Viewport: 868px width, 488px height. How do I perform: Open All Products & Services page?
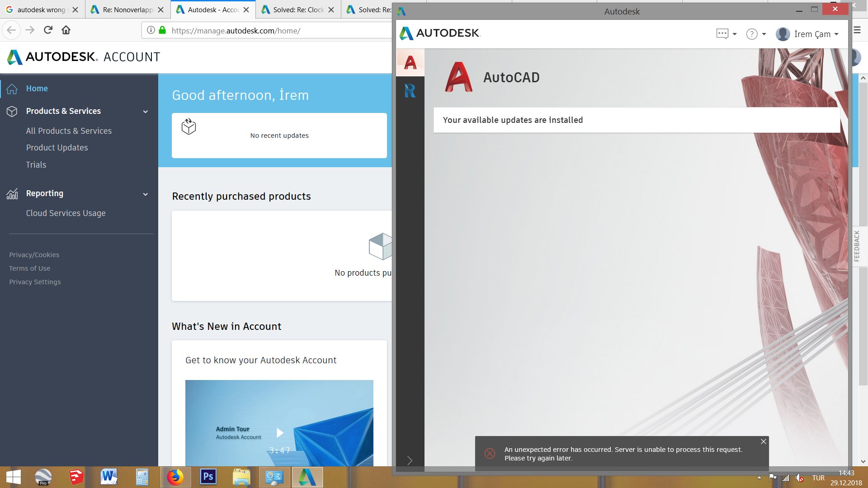tap(69, 131)
